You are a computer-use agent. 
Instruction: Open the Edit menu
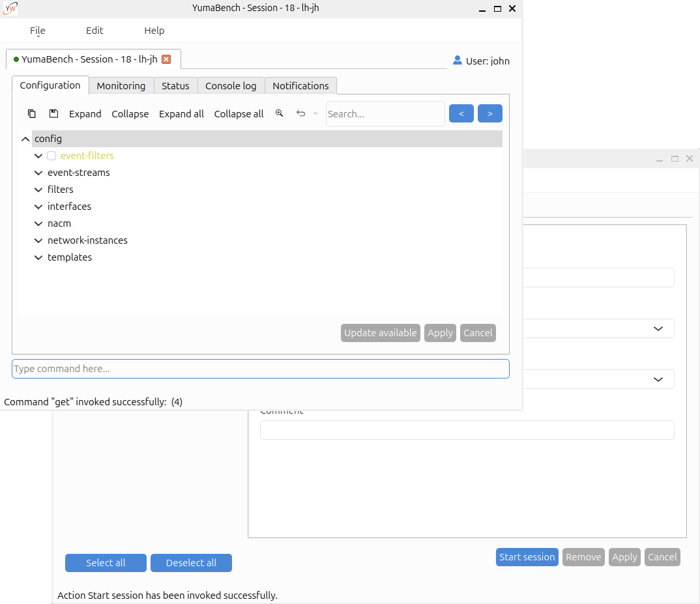95,31
